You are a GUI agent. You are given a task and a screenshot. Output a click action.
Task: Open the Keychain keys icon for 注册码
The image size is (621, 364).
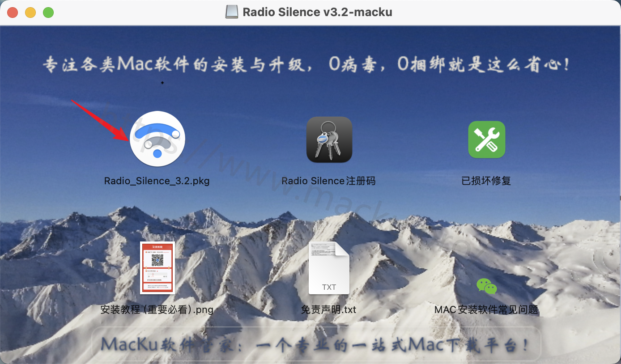pos(329,140)
